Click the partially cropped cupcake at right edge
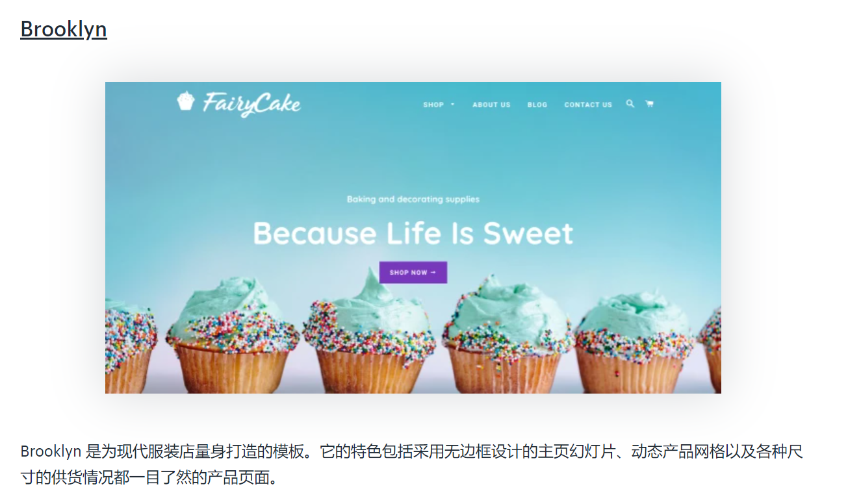 (x=710, y=351)
